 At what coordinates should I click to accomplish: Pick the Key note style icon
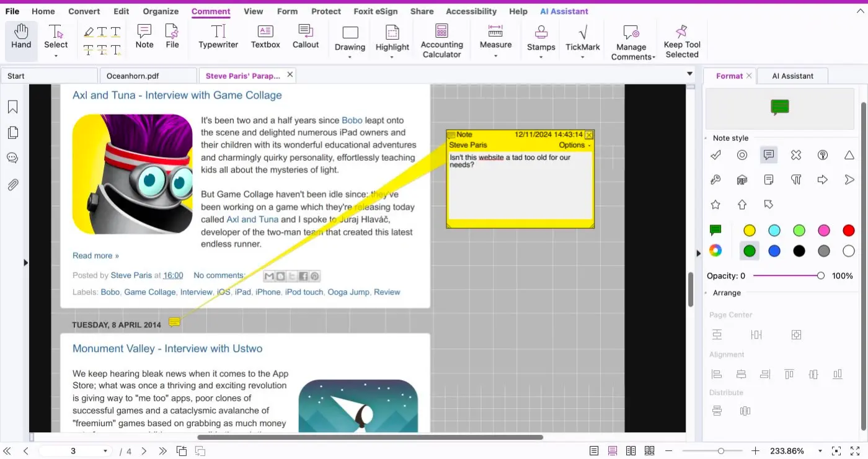click(x=715, y=180)
